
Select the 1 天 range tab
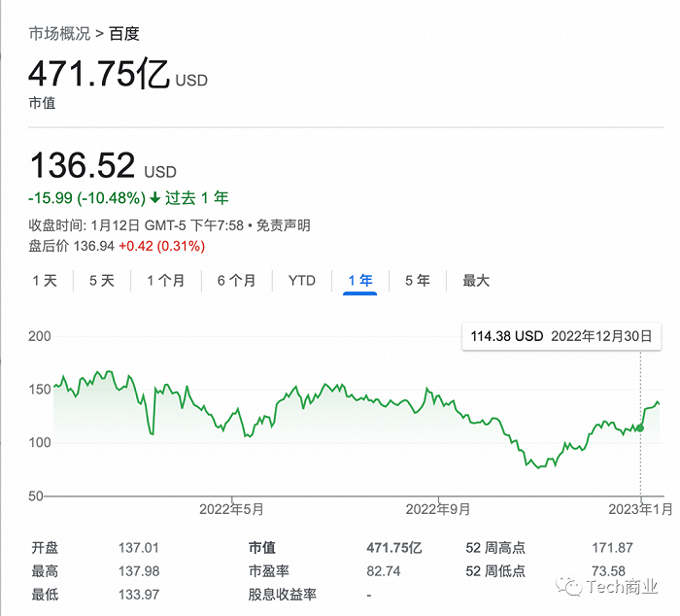45,281
